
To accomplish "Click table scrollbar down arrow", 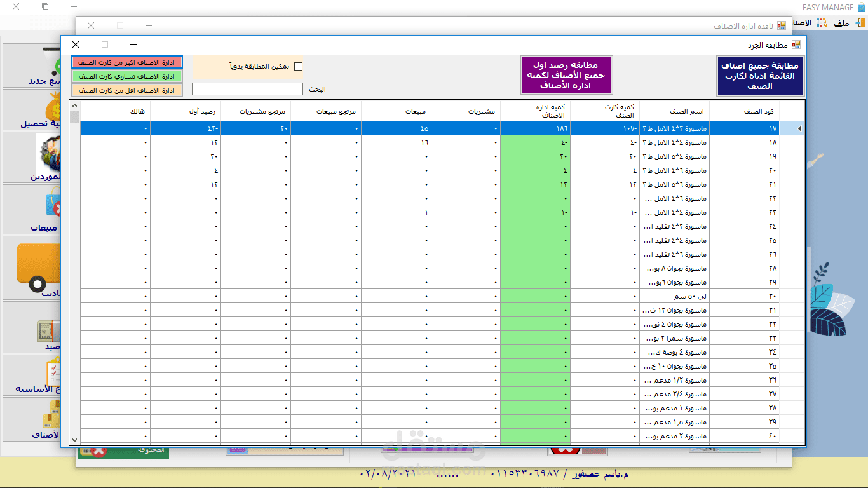I will (x=75, y=440).
